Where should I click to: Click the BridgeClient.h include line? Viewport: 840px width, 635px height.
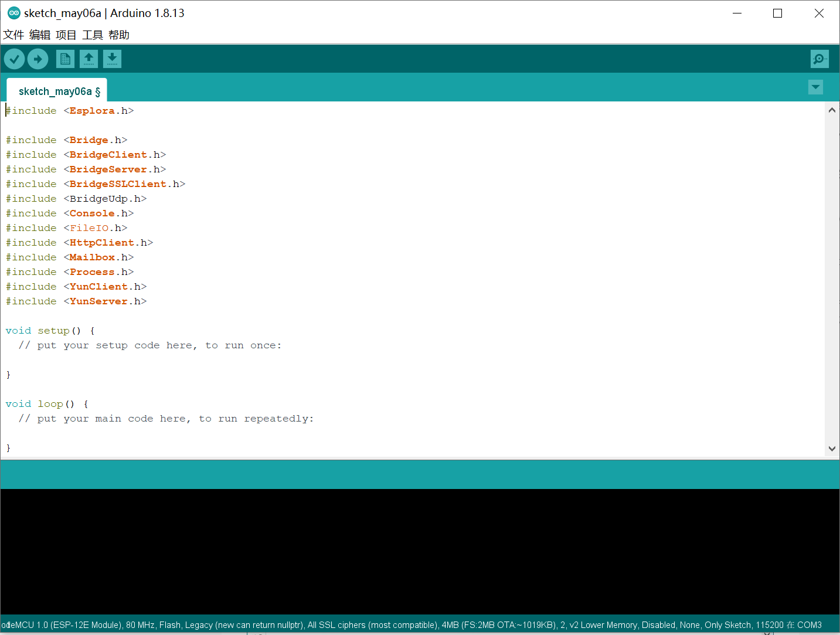pos(86,155)
